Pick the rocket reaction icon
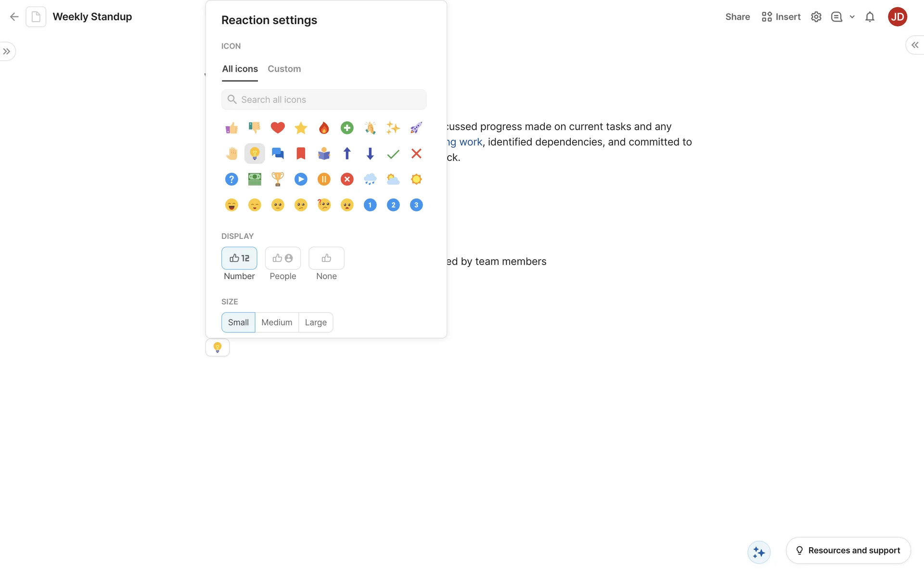The width and height of the screenshot is (924, 578). [416, 128]
